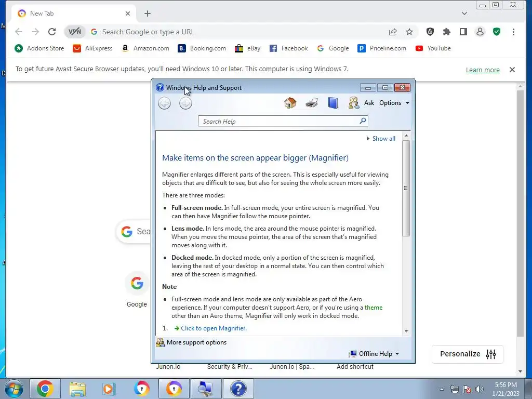Open the Google bookmark
Viewport: 532px width, 399px height.
pyautogui.click(x=333, y=48)
